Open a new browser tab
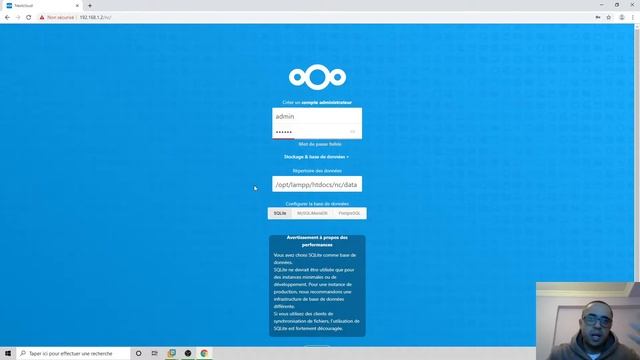The width and height of the screenshot is (640, 360). (x=90, y=6)
